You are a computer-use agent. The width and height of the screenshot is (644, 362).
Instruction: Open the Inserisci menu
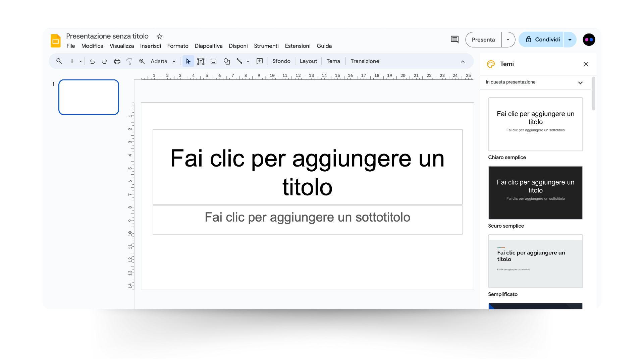tap(150, 46)
